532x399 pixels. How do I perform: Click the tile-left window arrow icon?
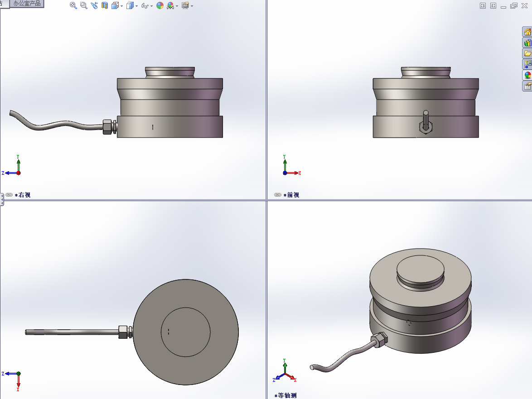coord(483,6)
